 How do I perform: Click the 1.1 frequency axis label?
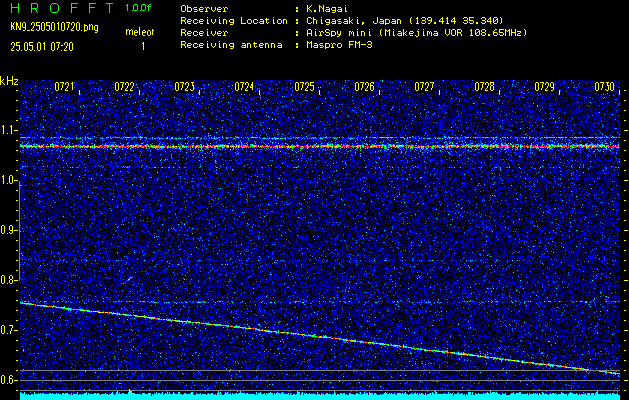[9, 130]
